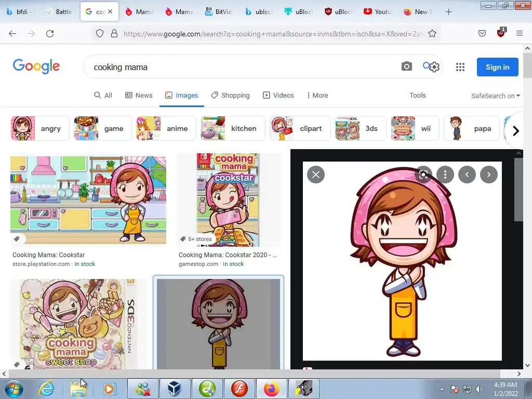Viewport: 532px width, 399px height.
Task: Switch to the bfdi browser tab
Action: click(20, 12)
